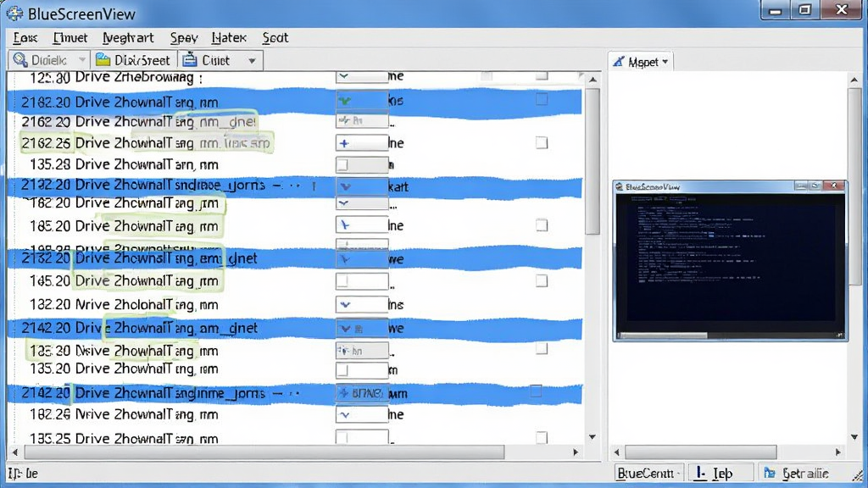
Task: Open the Eox menu
Action: pos(25,37)
